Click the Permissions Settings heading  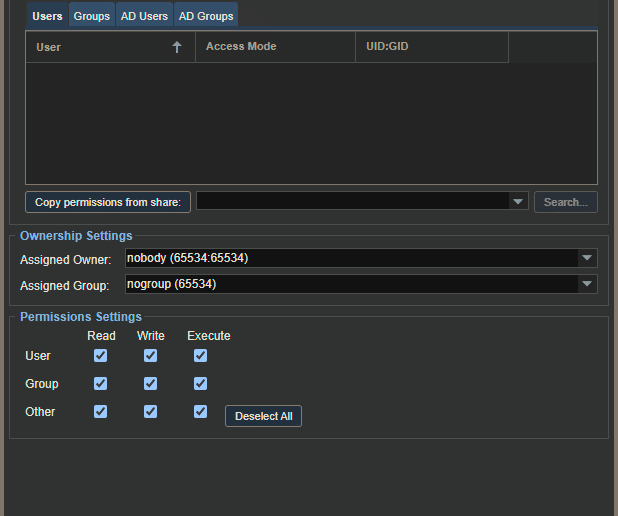[x=81, y=317]
